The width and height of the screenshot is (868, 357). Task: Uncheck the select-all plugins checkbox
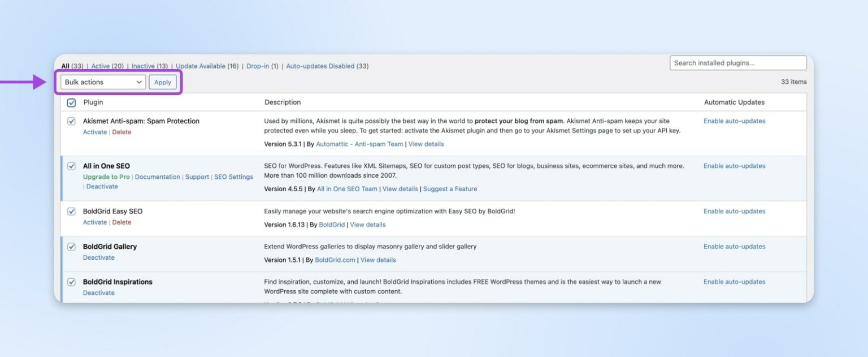click(x=71, y=102)
